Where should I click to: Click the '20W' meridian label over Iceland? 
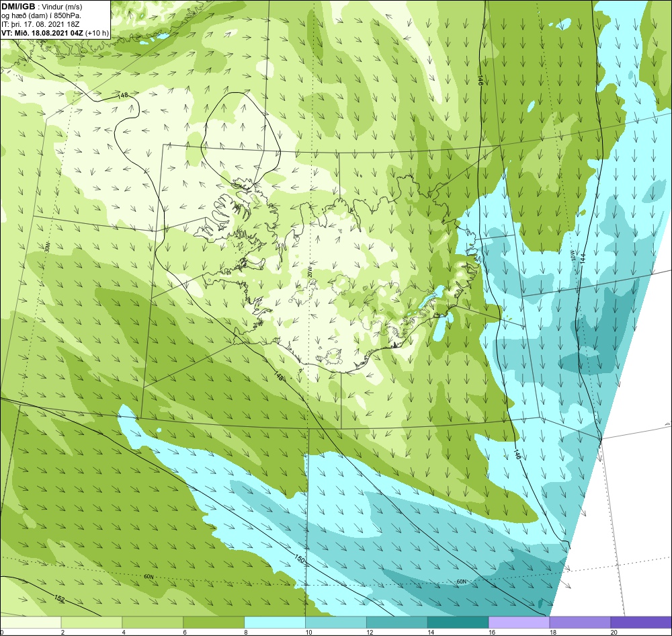tap(308, 272)
